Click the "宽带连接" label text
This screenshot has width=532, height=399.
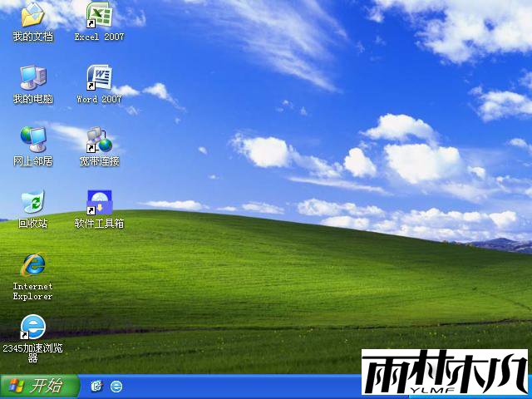tap(99, 161)
